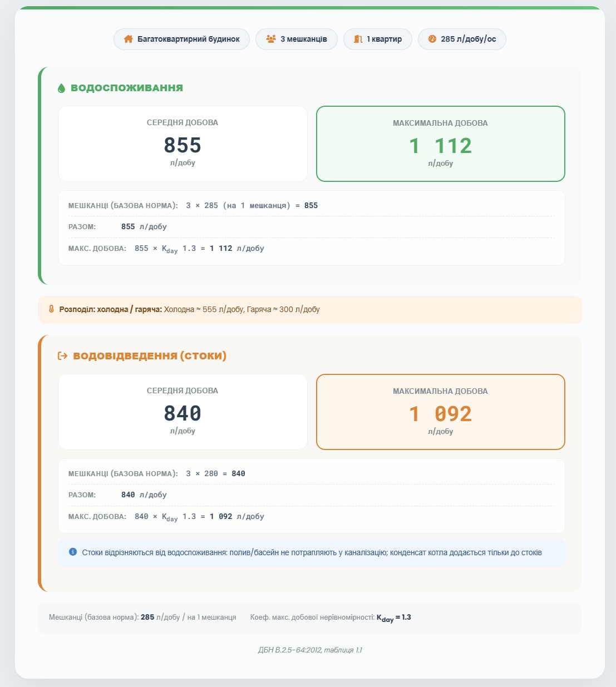Click the ДБН В.2.5-64:2012 reference text

coord(310,650)
